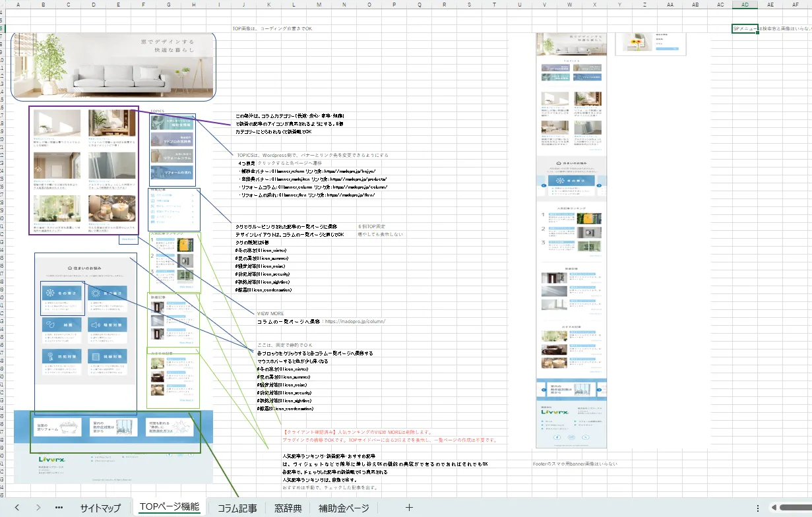Switch to the 窓辞典 sheet tab
This screenshot has height=517, width=812.
tap(288, 508)
